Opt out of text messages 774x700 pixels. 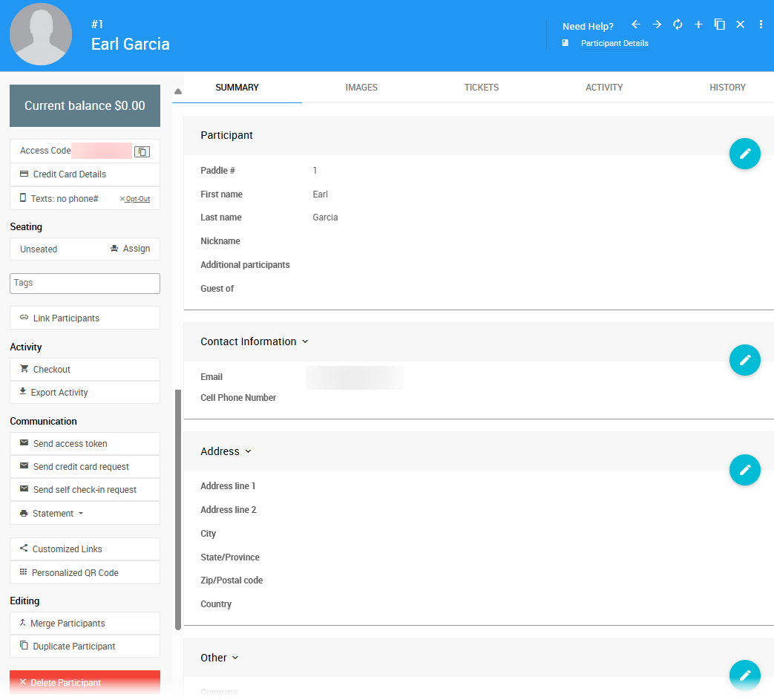(x=135, y=199)
